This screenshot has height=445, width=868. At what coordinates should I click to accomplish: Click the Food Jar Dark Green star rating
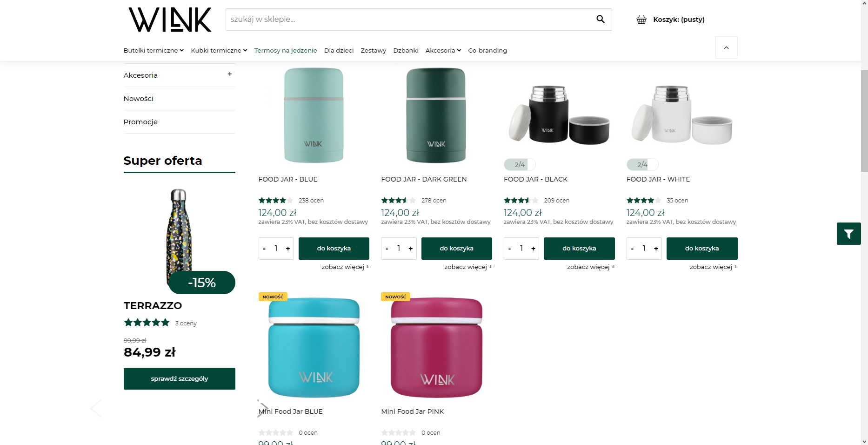click(399, 201)
